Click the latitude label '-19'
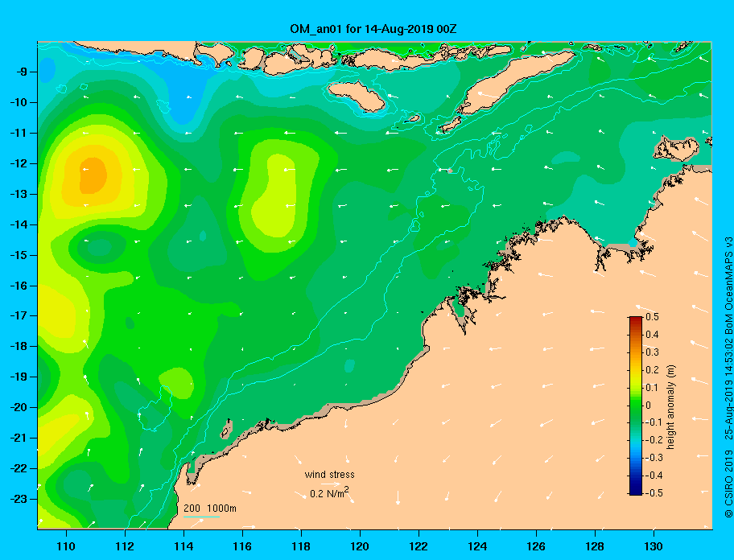The image size is (734, 560). coord(19,377)
